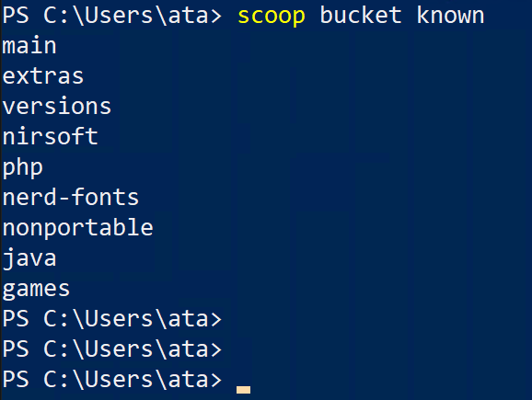Click the word bucket in the command
532x400 pixels.
[361, 16]
